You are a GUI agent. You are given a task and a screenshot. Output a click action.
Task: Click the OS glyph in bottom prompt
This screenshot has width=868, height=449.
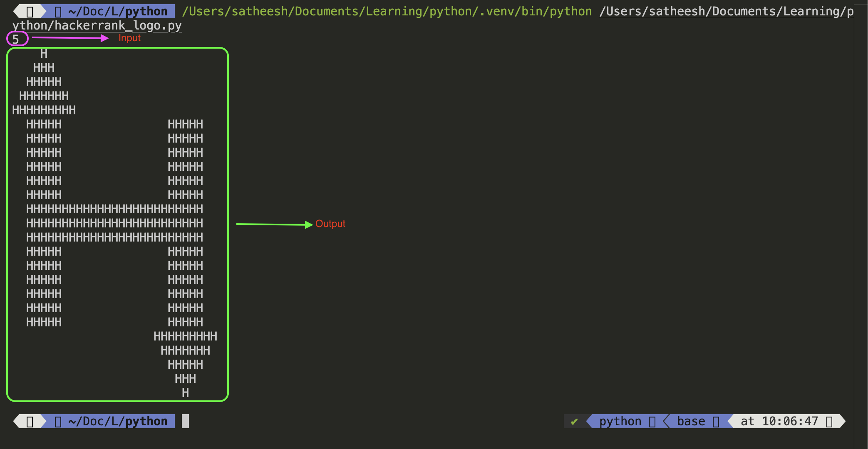[x=30, y=422]
